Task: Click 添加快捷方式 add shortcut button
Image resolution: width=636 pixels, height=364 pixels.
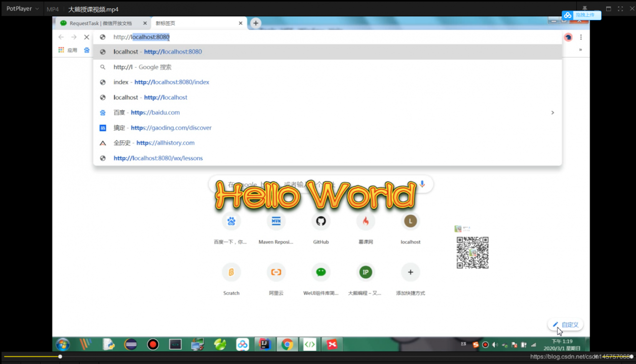Action: [410, 280]
